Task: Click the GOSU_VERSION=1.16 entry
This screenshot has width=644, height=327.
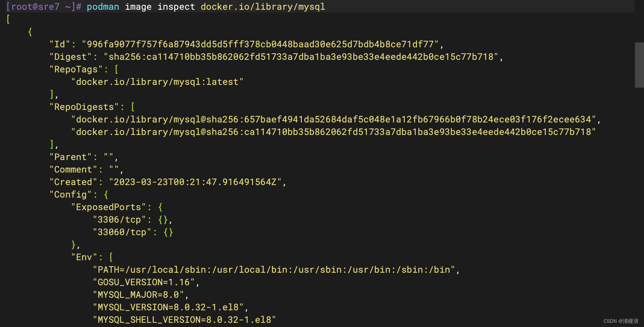Action: (x=144, y=282)
